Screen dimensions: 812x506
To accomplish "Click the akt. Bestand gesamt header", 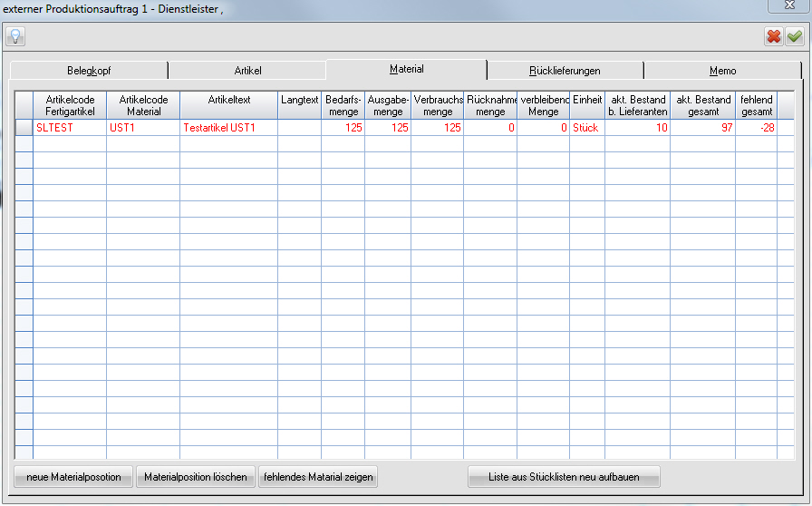I will click(x=702, y=105).
